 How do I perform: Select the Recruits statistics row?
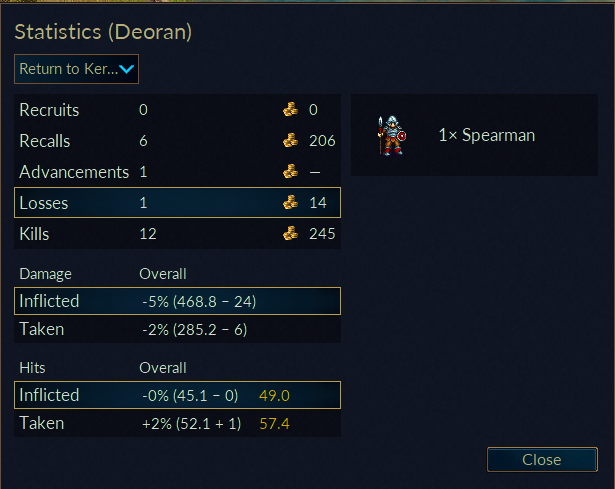pyautogui.click(x=177, y=109)
